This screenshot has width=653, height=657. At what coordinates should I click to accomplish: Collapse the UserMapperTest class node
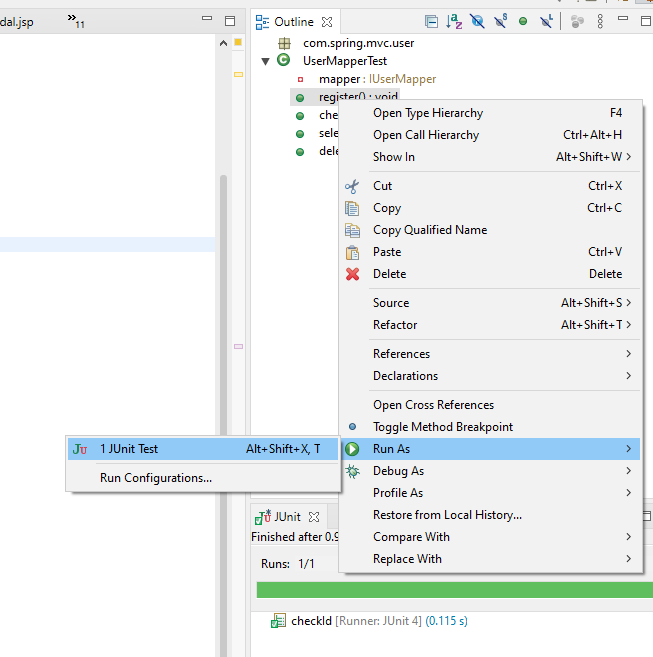pyautogui.click(x=265, y=62)
